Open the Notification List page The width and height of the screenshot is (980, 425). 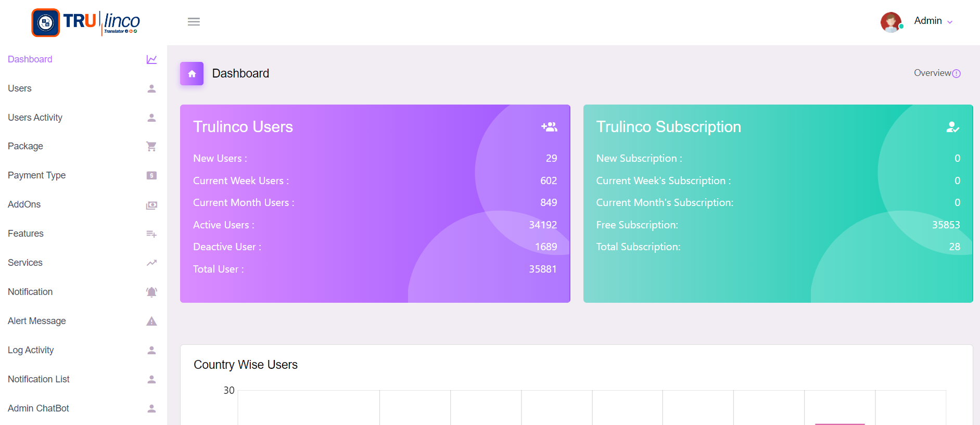point(39,379)
